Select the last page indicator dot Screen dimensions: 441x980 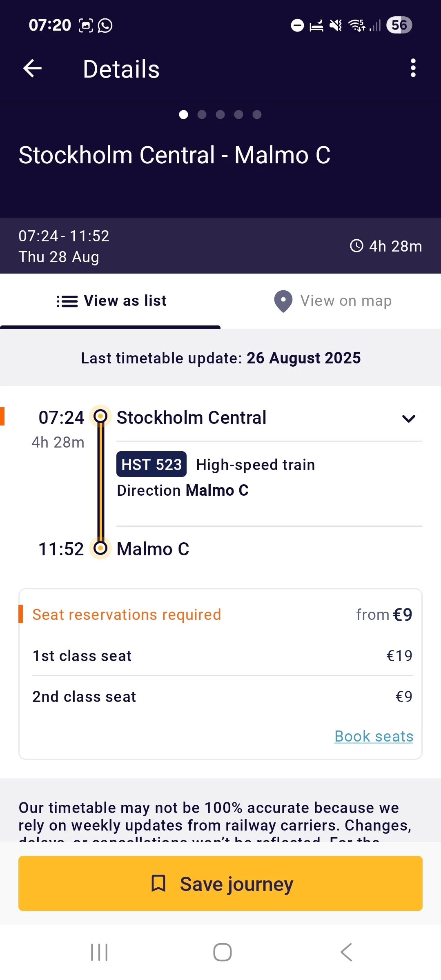[x=257, y=115]
